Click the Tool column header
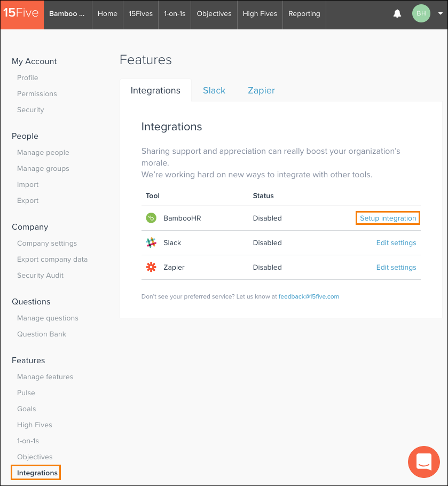The image size is (448, 486). (x=152, y=196)
